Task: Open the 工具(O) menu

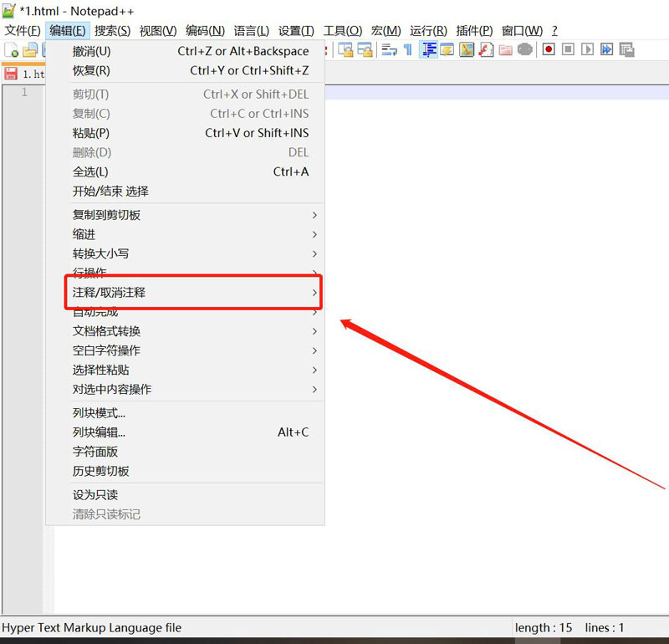Action: (343, 31)
